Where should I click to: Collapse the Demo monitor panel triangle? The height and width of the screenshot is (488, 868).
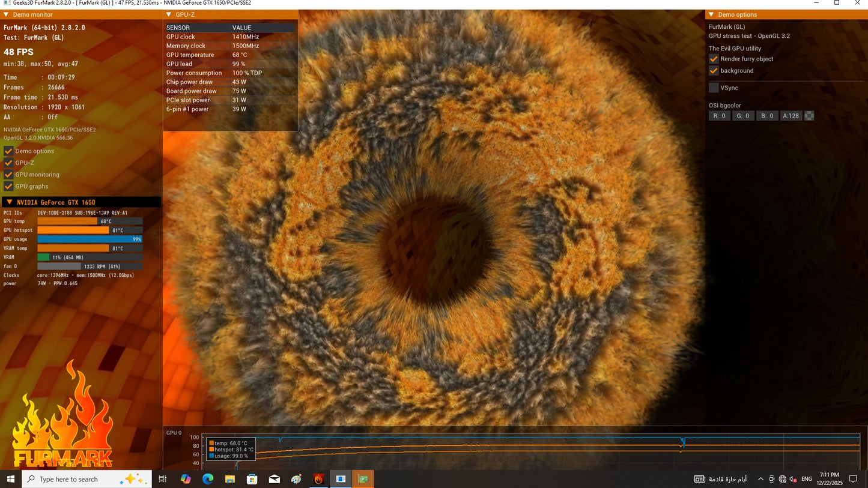point(6,14)
